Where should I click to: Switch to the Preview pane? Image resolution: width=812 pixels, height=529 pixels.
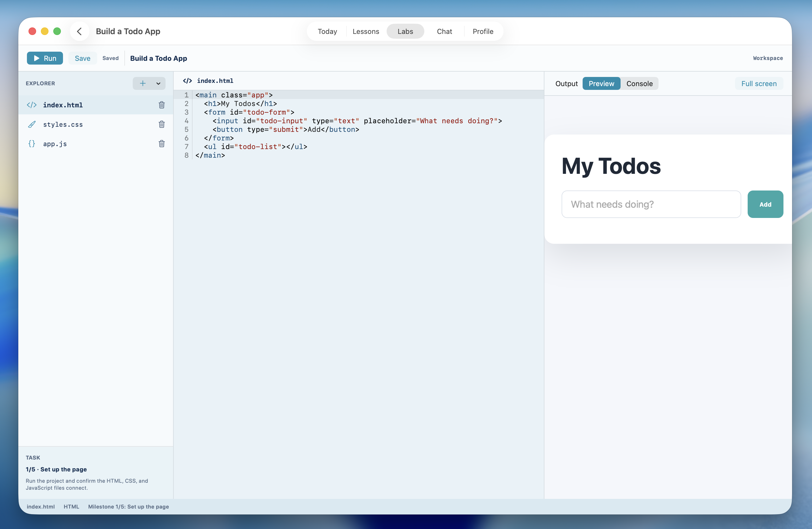point(601,84)
